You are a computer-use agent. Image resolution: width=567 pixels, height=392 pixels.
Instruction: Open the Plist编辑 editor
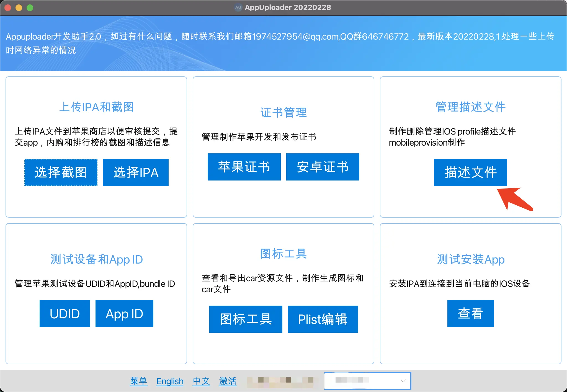(323, 319)
